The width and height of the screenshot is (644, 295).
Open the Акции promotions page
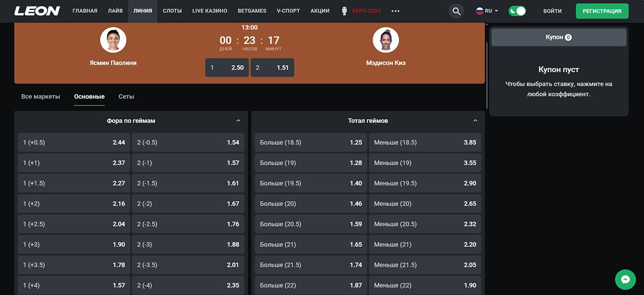coord(320,11)
